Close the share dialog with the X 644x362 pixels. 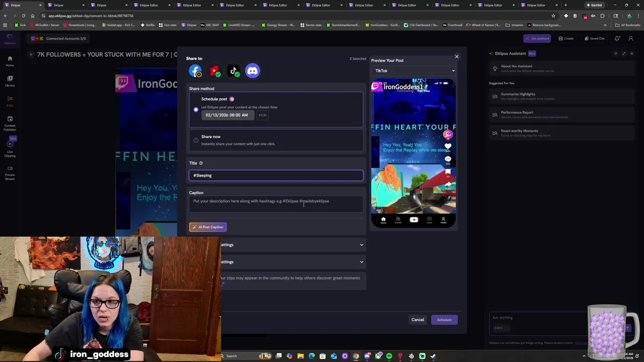point(457,56)
